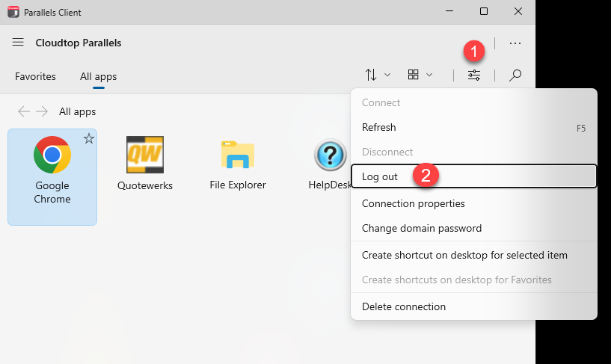Click the settings sliders icon
This screenshot has width=611, height=364.
474,75
